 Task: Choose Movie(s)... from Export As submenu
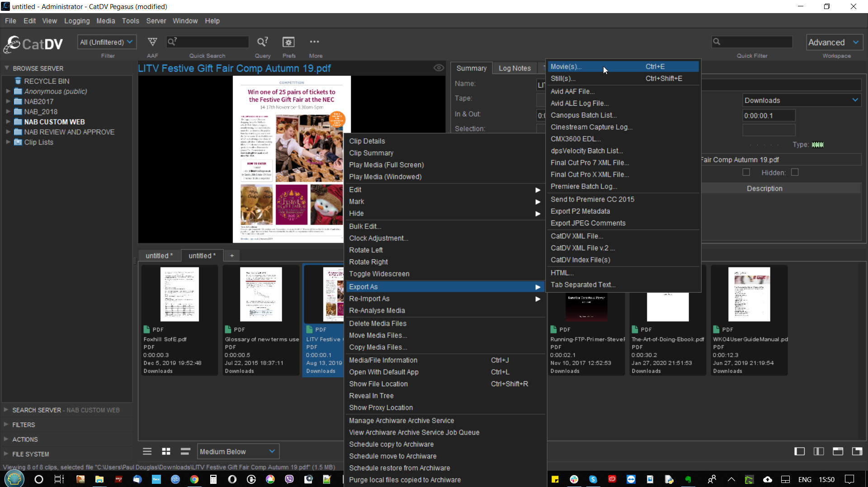point(623,66)
